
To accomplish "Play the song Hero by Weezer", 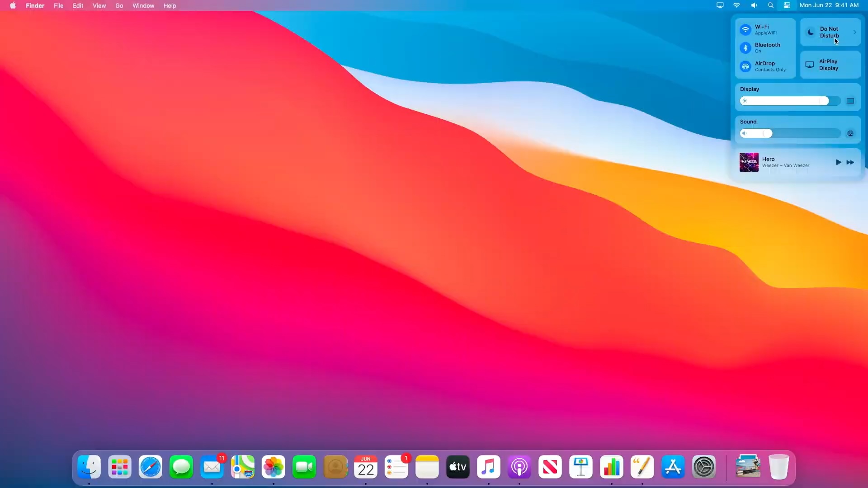I will click(x=838, y=162).
